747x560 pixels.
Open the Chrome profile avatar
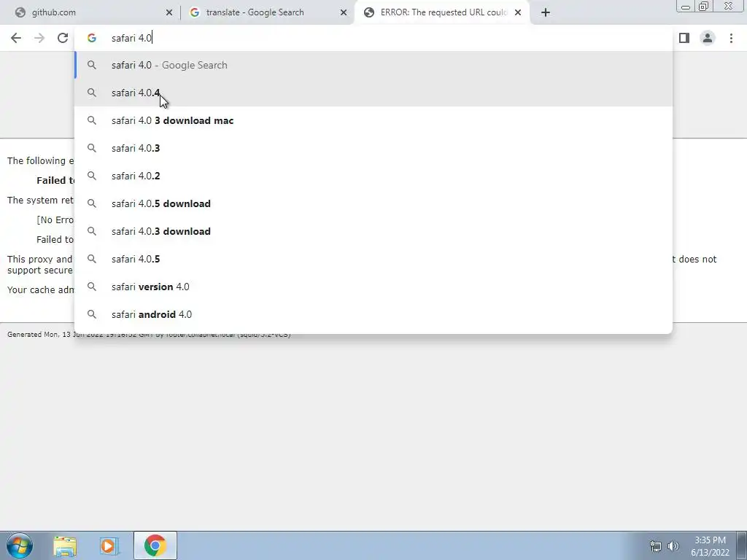(x=708, y=38)
